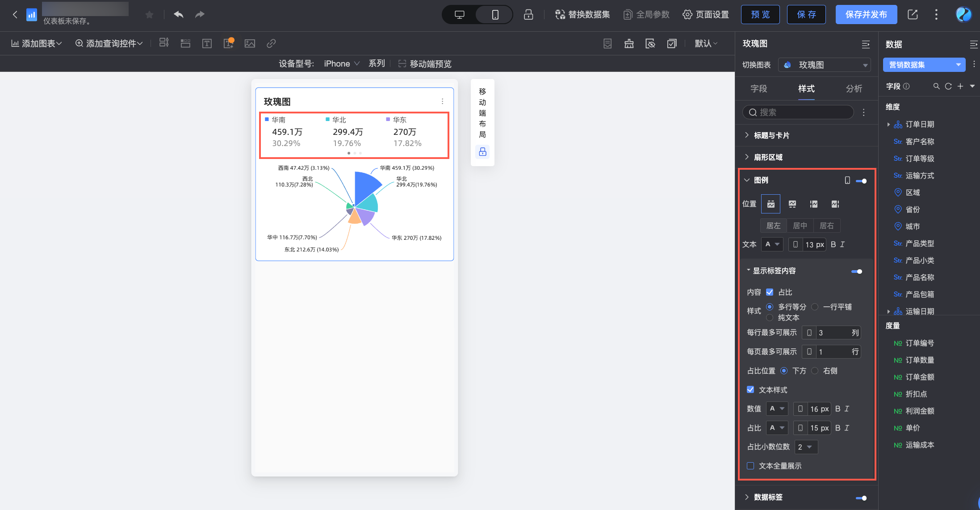This screenshot has width=980, height=510.
Task: Click the style 搜索 search field
Action: click(800, 113)
